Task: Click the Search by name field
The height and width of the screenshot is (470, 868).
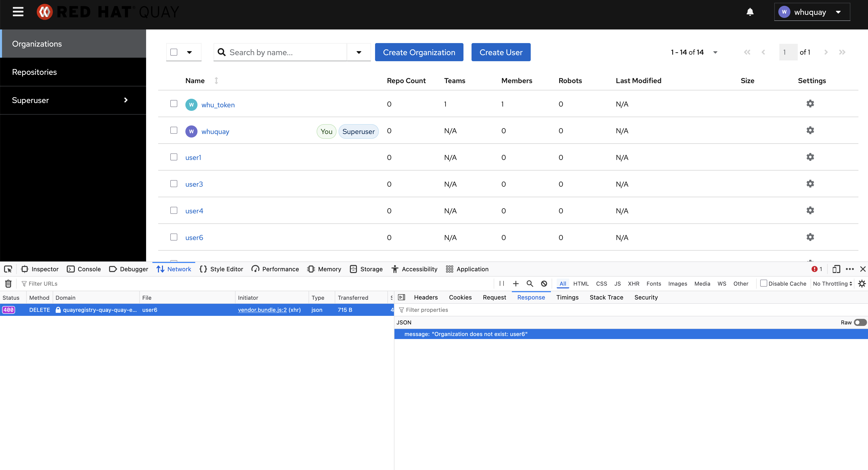Action: click(x=286, y=52)
